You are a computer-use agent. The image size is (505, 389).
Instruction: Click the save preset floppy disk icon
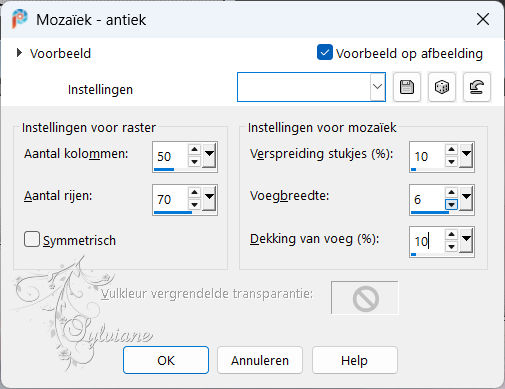tap(407, 87)
